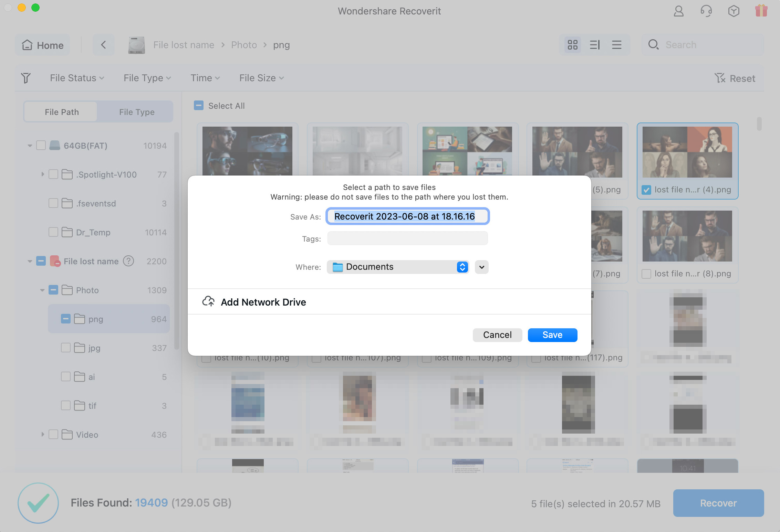Click the disk drive icon in breadcrumb
780x532 pixels.
pos(136,45)
